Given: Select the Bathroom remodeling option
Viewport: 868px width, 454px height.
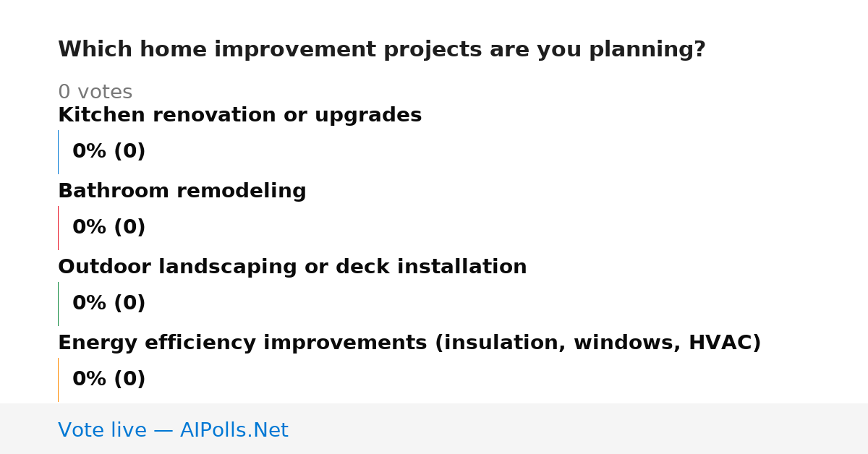Looking at the screenshot, I should click(182, 192).
